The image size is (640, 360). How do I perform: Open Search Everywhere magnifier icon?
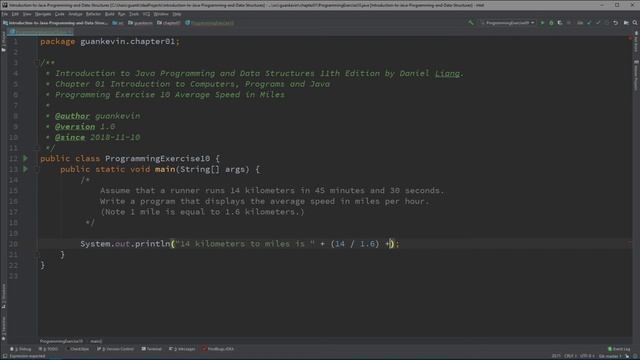[635, 23]
